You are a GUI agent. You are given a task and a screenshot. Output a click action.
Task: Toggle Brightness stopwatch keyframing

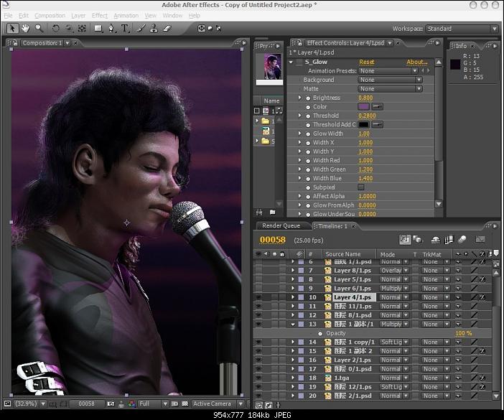point(308,98)
